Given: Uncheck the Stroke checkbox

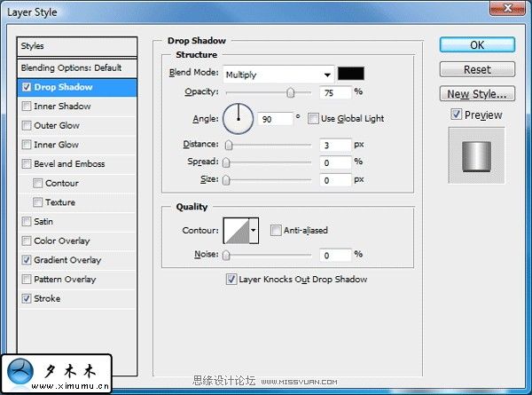Looking at the screenshot, I should 27,298.
